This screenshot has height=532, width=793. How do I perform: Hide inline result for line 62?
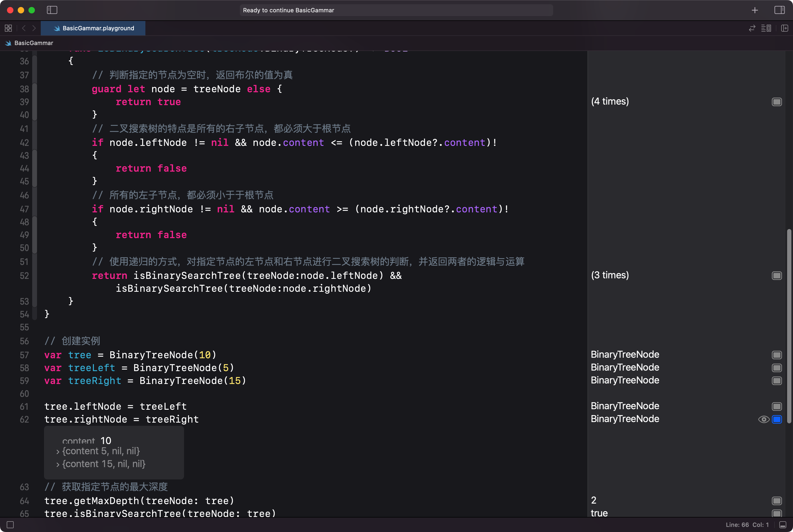pos(777,419)
